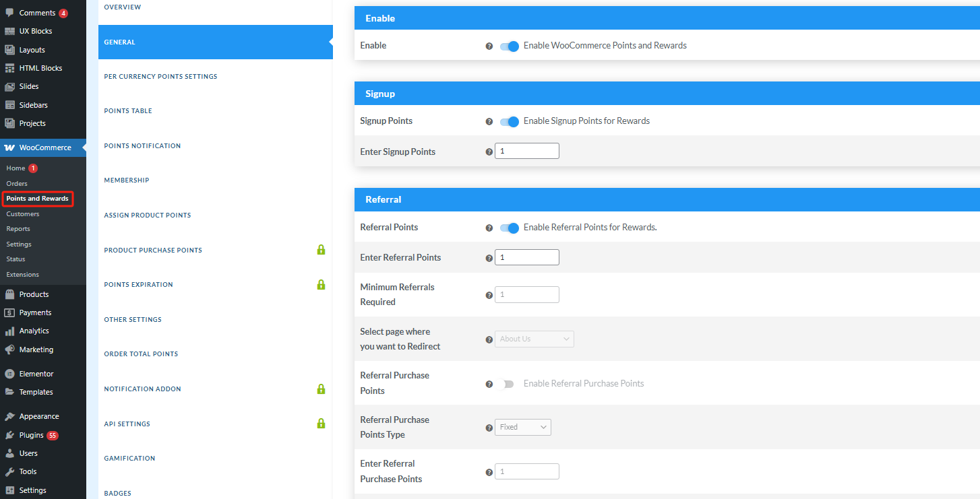Switch to the POINTS TABLE settings tab
The width and height of the screenshot is (980, 499).
127,110
